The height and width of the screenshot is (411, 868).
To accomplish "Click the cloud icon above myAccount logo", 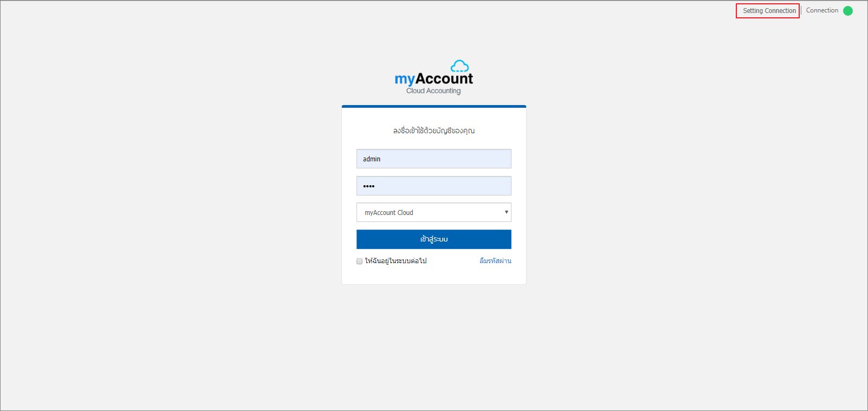I will coord(460,66).
